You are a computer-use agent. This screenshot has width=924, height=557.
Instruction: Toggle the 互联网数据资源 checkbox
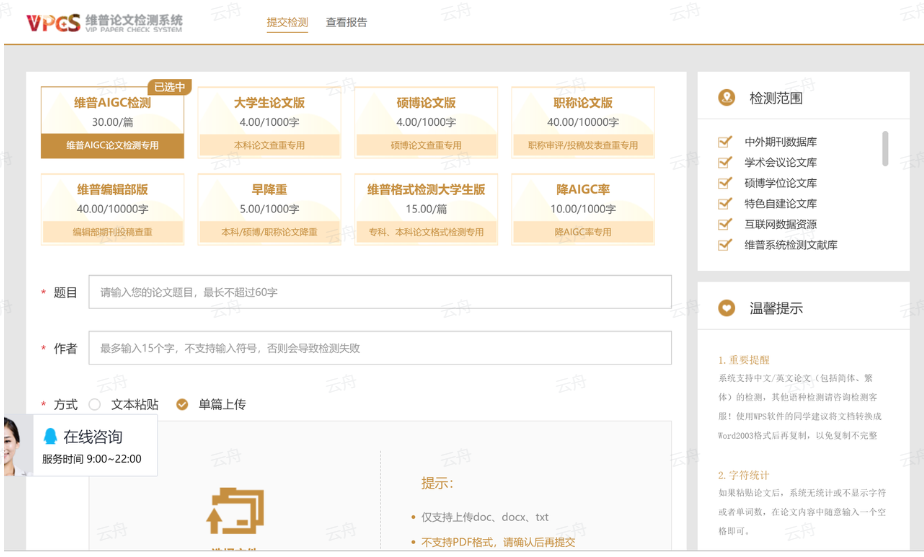725,224
